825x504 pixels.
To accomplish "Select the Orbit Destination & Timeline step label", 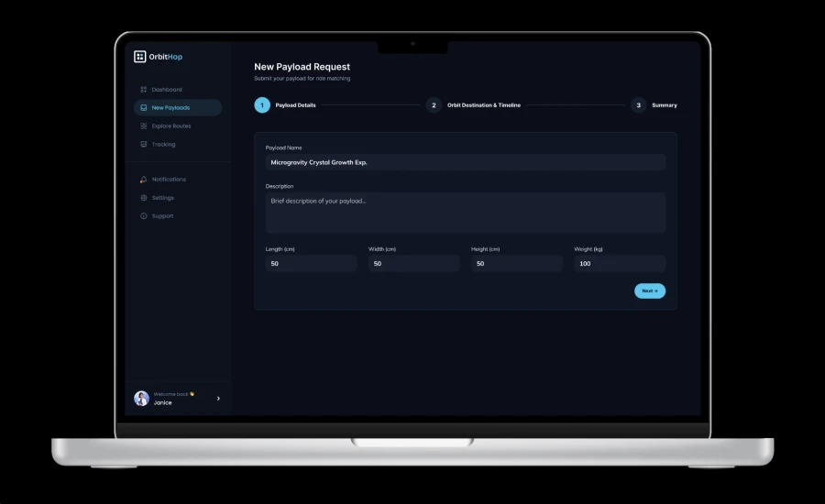I will click(x=484, y=105).
